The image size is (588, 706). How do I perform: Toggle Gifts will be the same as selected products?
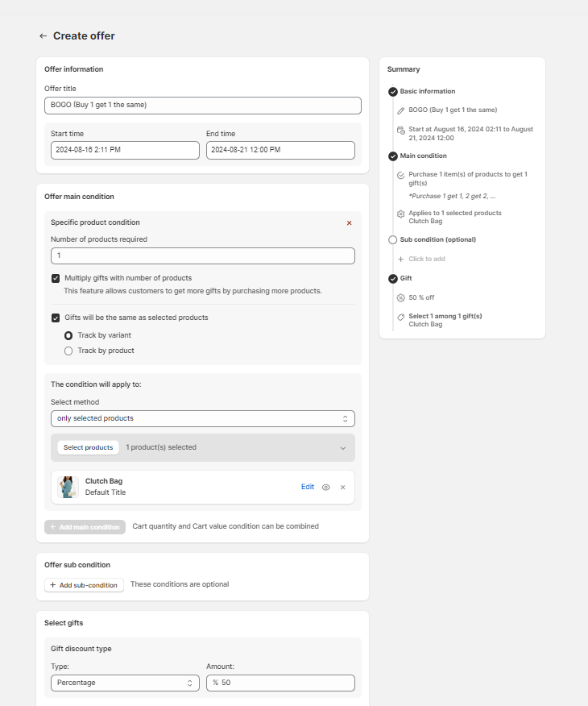tap(56, 318)
